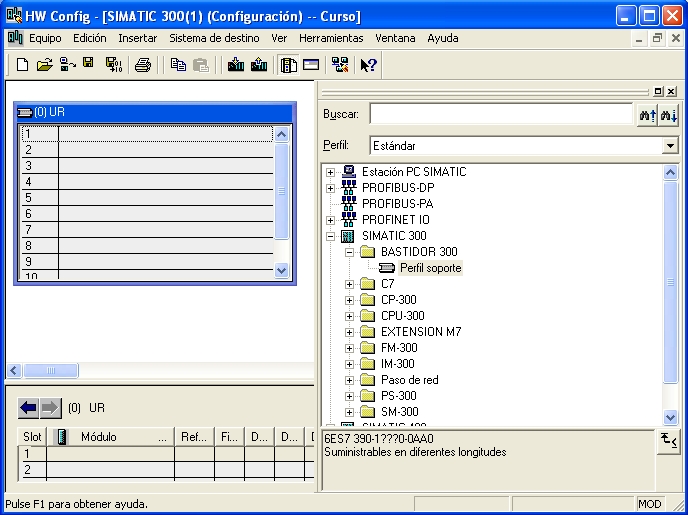Open the Insertar menu
688x515 pixels.
[137, 38]
